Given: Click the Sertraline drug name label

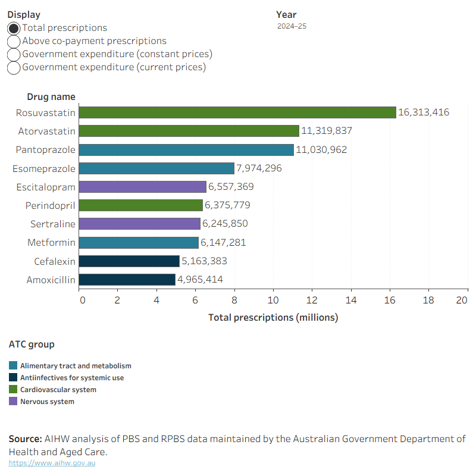Looking at the screenshot, I should (53, 224).
